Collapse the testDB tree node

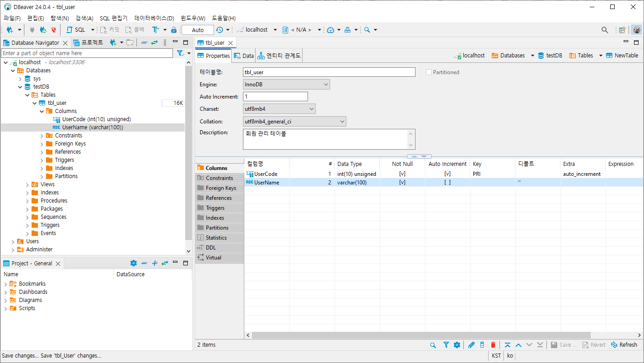[20, 87]
